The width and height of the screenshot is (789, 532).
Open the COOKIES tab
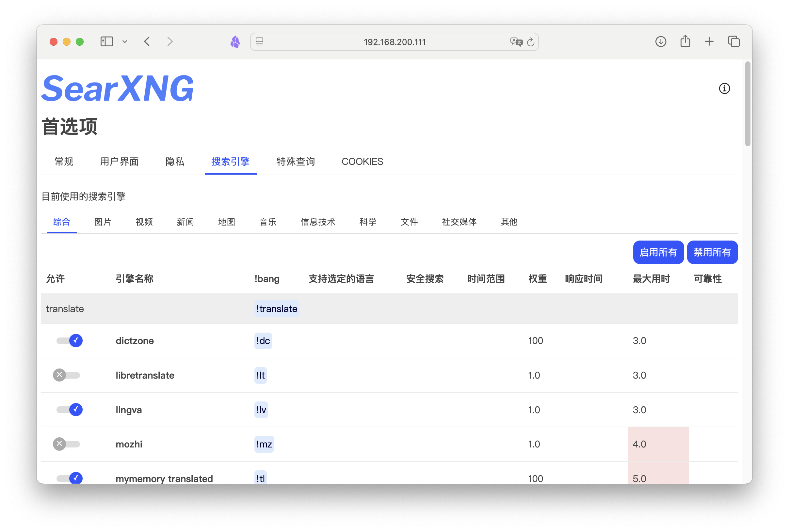click(x=362, y=162)
